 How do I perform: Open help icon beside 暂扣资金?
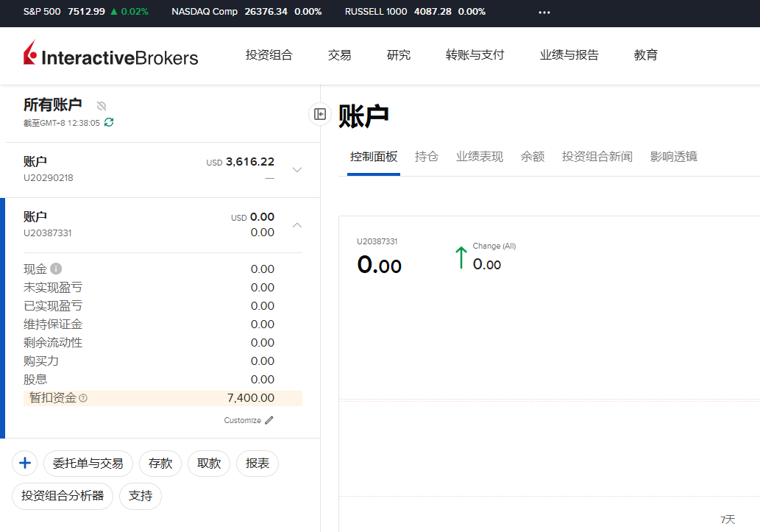pyautogui.click(x=83, y=398)
